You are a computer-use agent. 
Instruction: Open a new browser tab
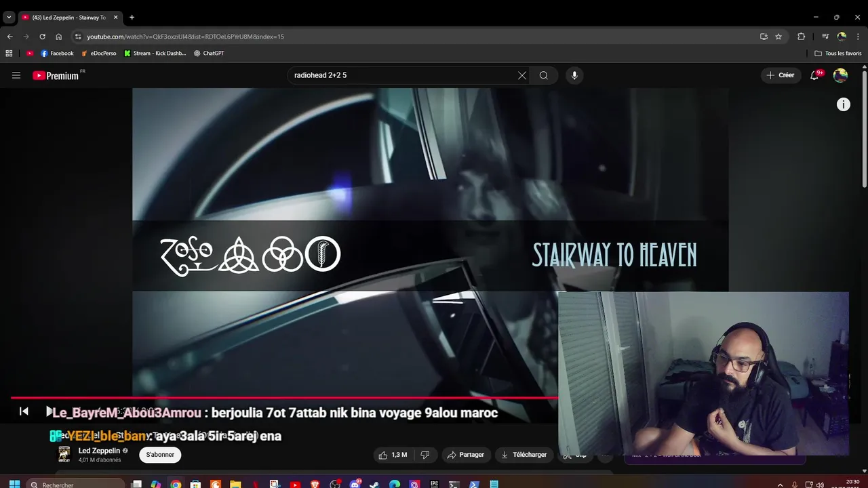click(x=132, y=17)
